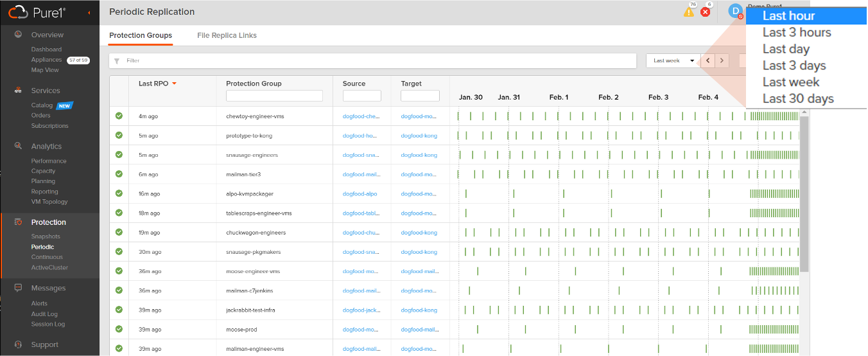Click the moose-prod group name

[x=241, y=330]
